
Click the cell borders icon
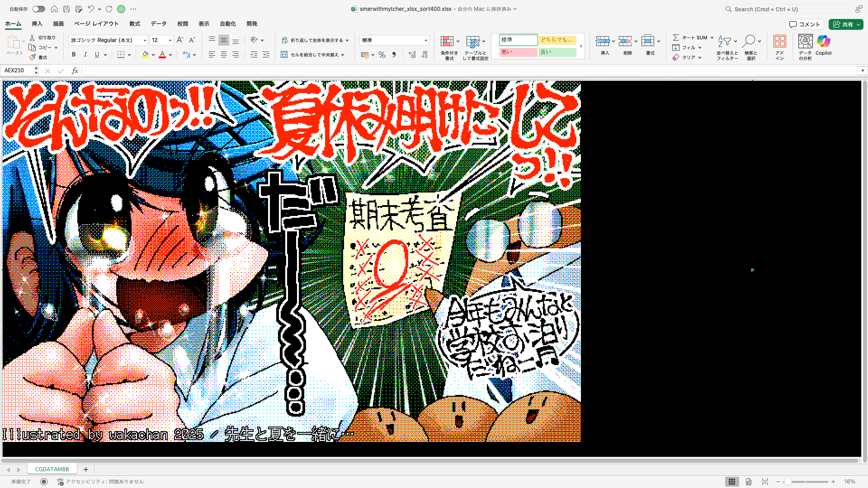click(121, 55)
